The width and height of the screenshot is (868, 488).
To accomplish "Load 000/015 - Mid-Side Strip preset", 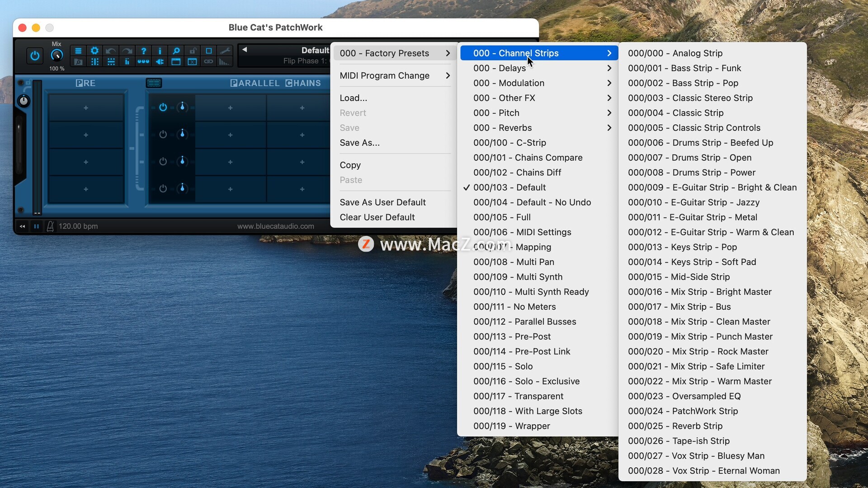I will click(712, 277).
